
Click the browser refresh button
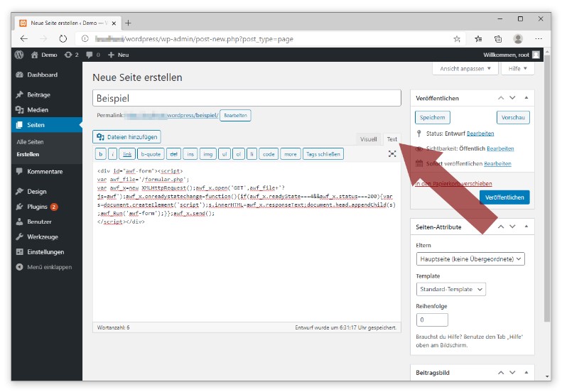tap(63, 39)
